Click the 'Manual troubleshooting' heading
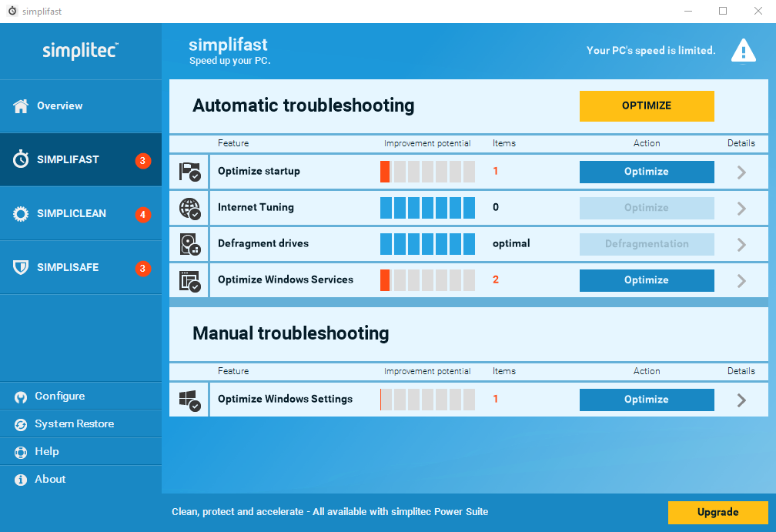 coord(290,333)
